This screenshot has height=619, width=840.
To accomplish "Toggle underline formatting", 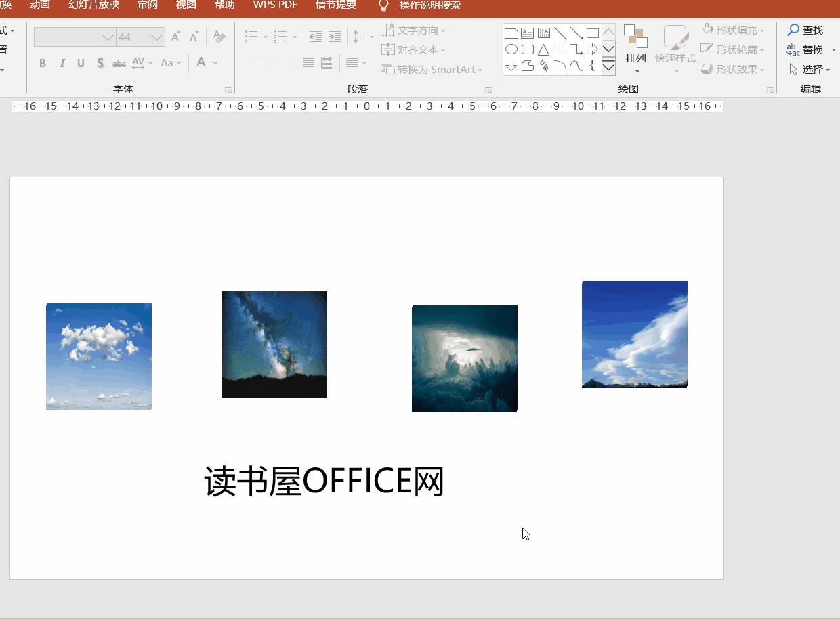I will (81, 63).
